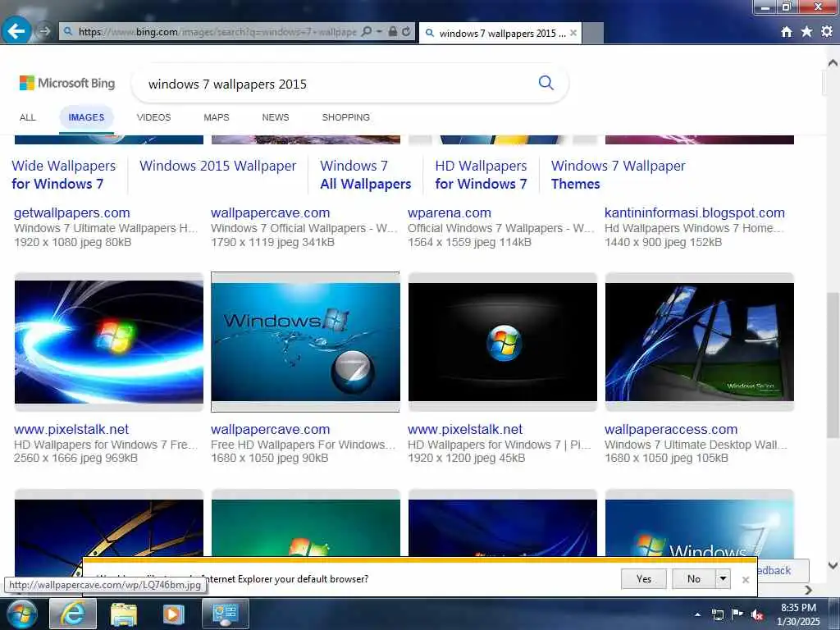The height and width of the screenshot is (630, 840).
Task: Visit the getwallpapers.com link
Action: (72, 212)
